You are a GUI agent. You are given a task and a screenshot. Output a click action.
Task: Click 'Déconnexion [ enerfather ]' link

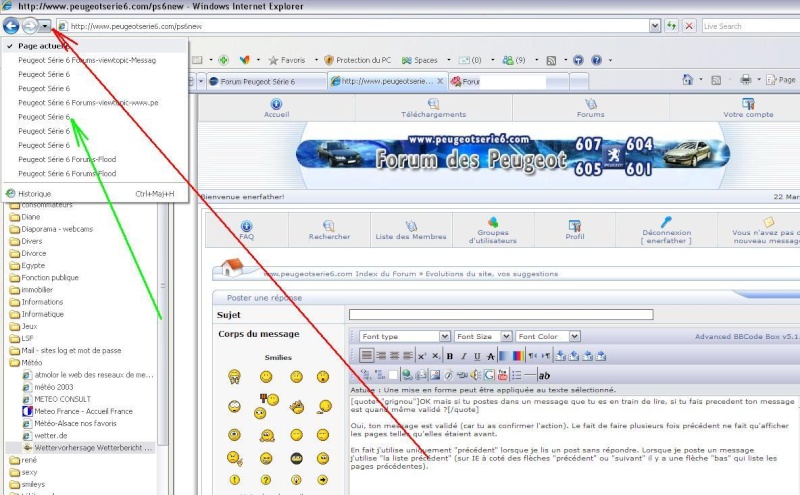[666, 230]
